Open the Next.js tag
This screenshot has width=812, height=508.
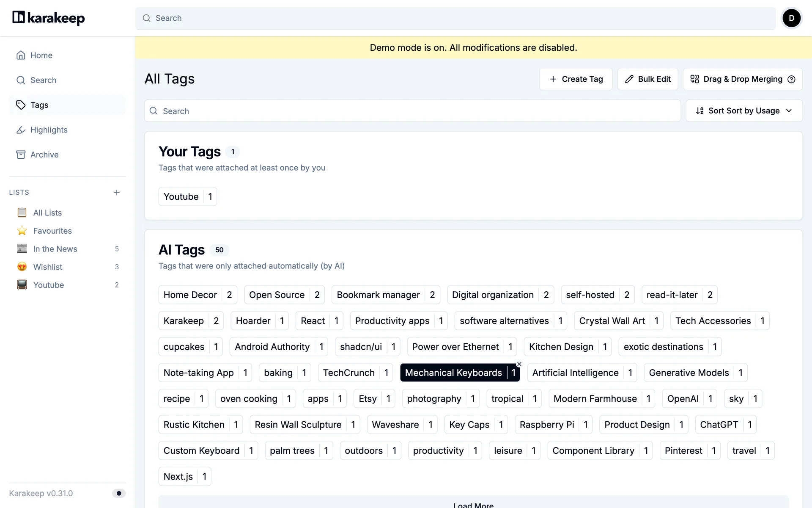coord(185,477)
